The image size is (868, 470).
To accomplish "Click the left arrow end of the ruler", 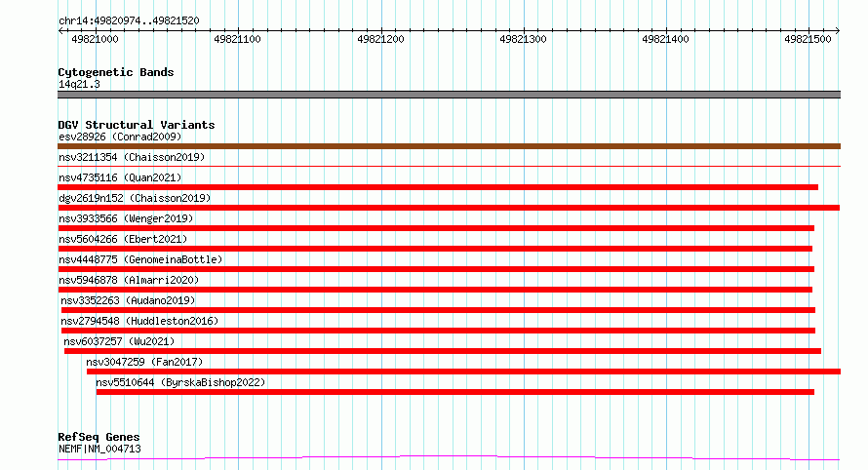I will 60,30.
